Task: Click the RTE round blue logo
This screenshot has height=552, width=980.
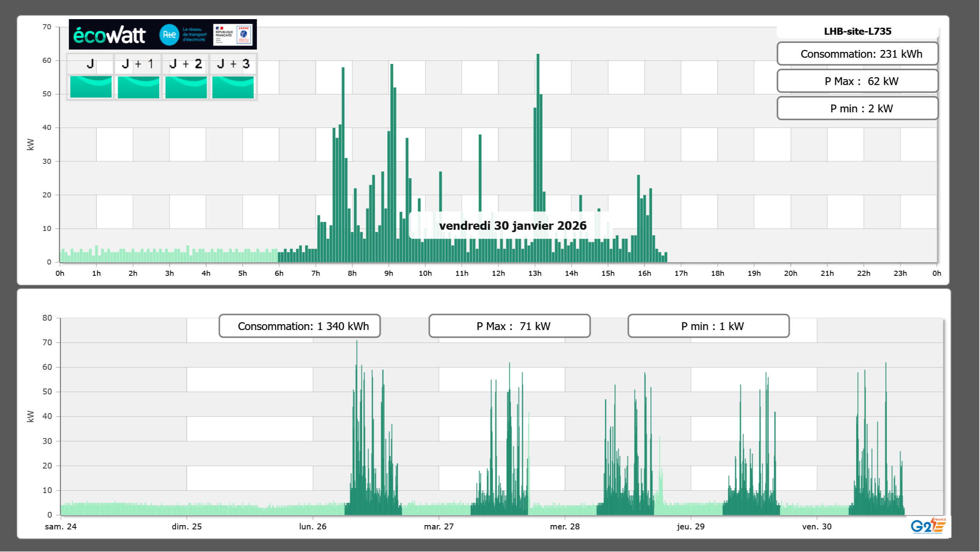Action: pos(169,35)
